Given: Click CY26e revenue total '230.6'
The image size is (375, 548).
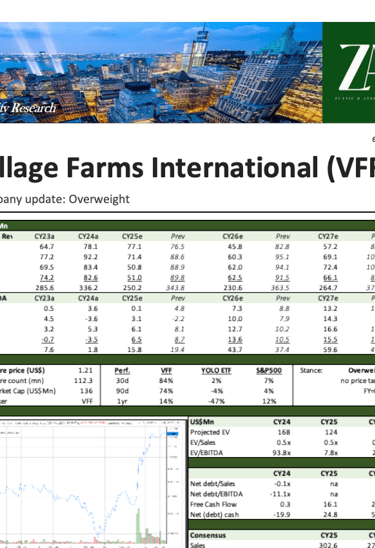Looking at the screenshot, I should 233,288.
